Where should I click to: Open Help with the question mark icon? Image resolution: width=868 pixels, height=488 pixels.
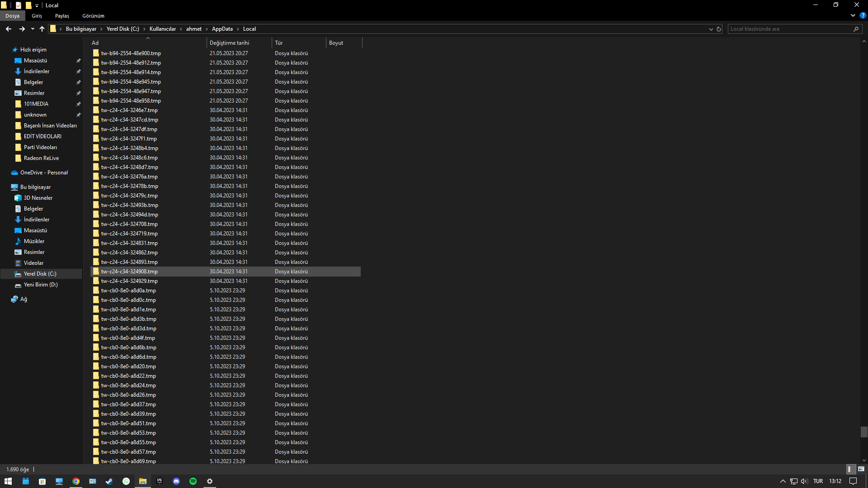point(863,15)
